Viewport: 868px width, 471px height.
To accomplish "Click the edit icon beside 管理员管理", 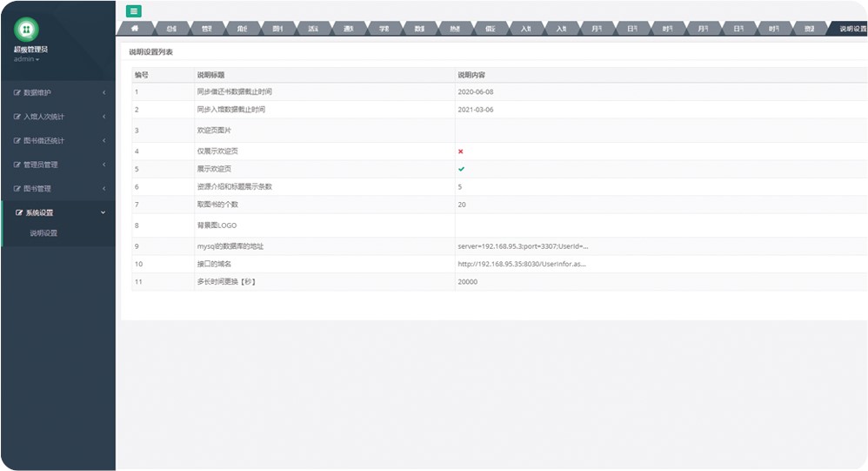I will (17, 165).
